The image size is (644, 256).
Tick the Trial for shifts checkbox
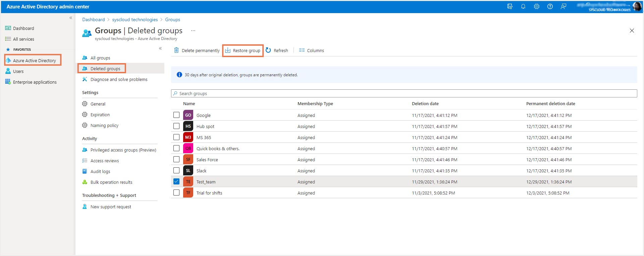click(x=176, y=193)
